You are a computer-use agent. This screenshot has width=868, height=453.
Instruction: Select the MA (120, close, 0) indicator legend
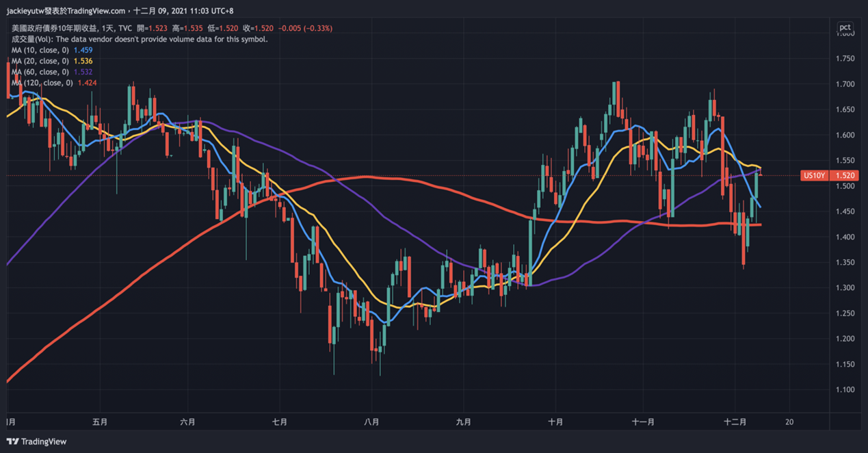pos(42,83)
